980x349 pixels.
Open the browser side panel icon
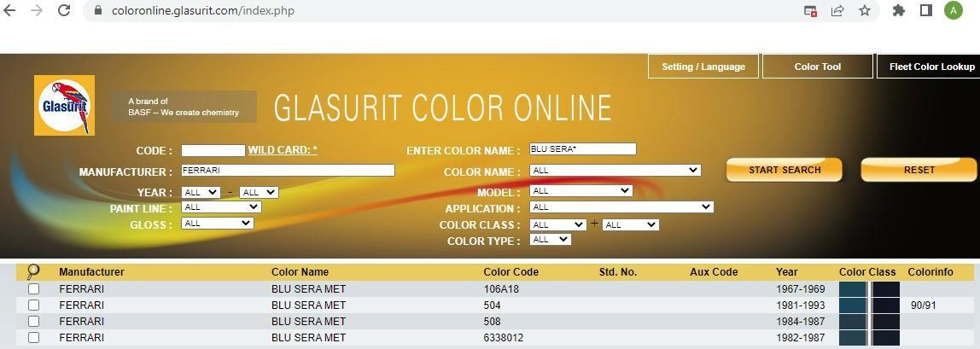(x=926, y=10)
